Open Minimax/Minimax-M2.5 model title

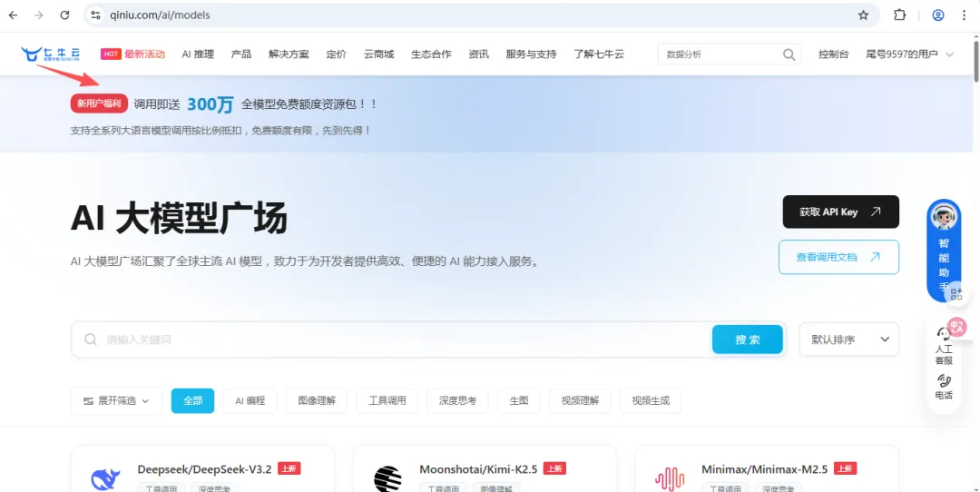click(764, 469)
